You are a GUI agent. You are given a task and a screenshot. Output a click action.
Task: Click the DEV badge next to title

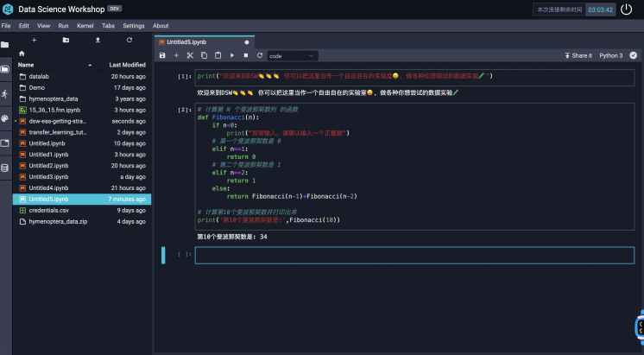(115, 9)
